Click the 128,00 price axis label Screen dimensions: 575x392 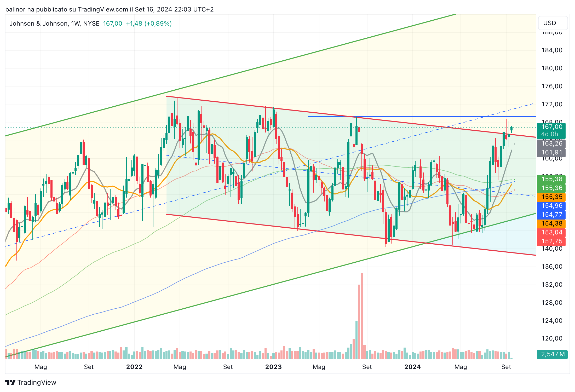pyautogui.click(x=552, y=303)
